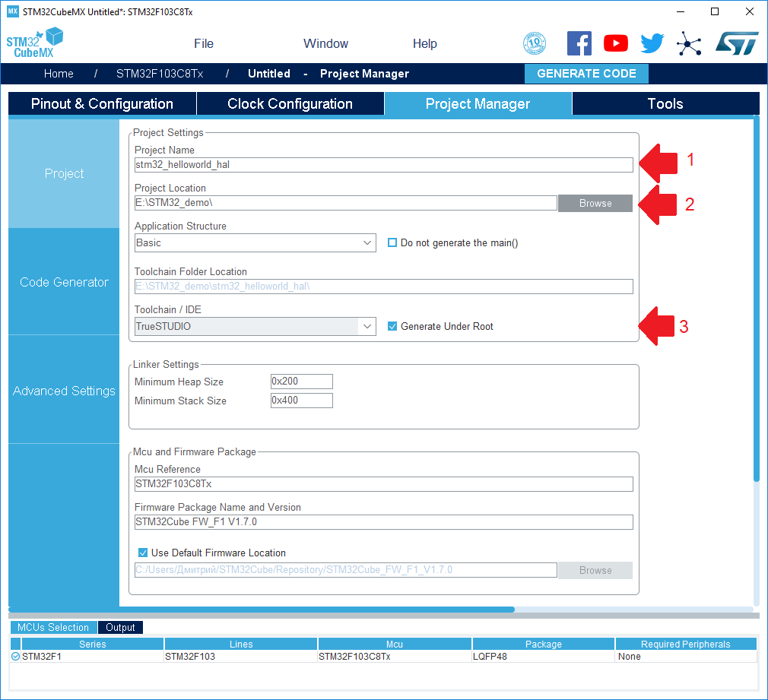Minimize the STM32CubeMX window
The image size is (768, 700).
click(680, 11)
